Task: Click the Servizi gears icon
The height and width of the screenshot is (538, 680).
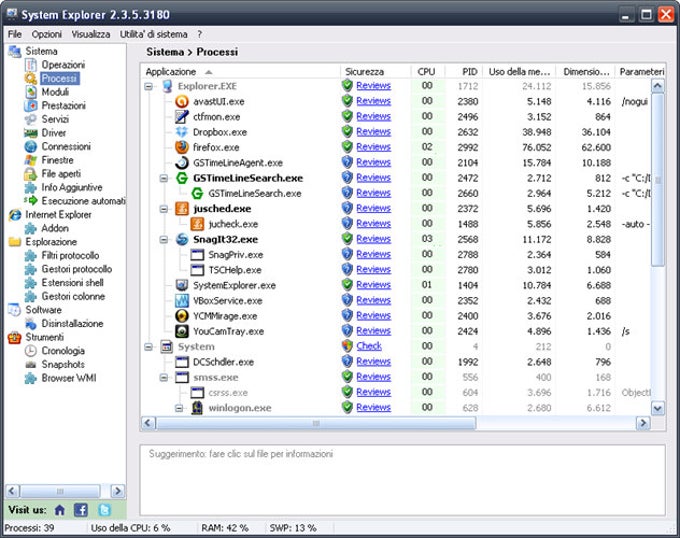Action: point(30,119)
